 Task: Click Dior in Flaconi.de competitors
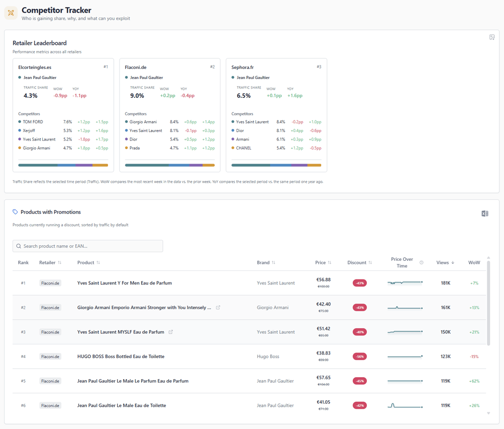pyautogui.click(x=134, y=139)
